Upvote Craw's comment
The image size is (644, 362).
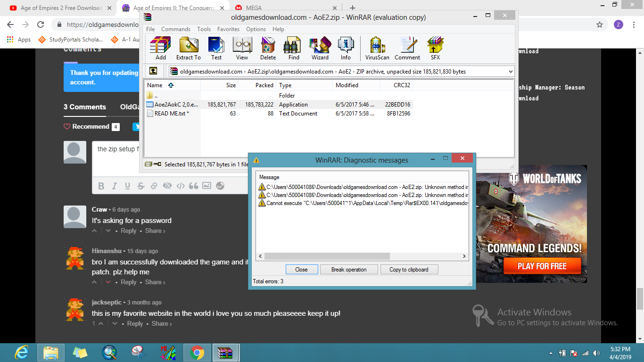click(x=94, y=231)
